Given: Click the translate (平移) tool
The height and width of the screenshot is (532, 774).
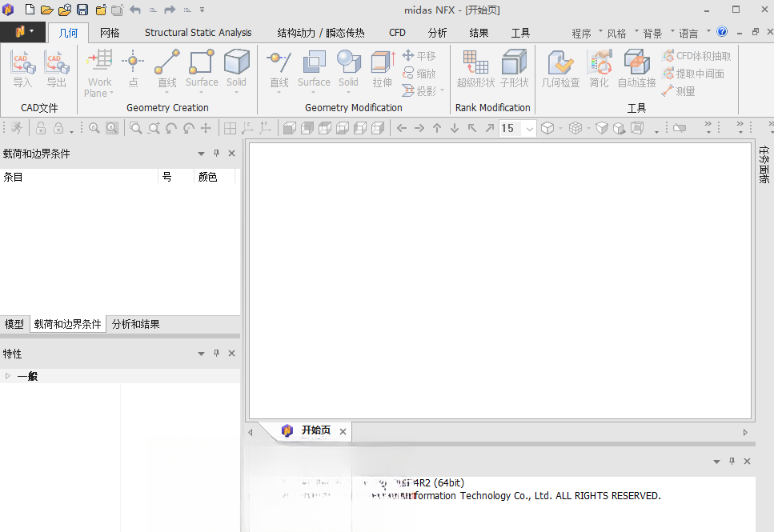Looking at the screenshot, I should pos(419,56).
